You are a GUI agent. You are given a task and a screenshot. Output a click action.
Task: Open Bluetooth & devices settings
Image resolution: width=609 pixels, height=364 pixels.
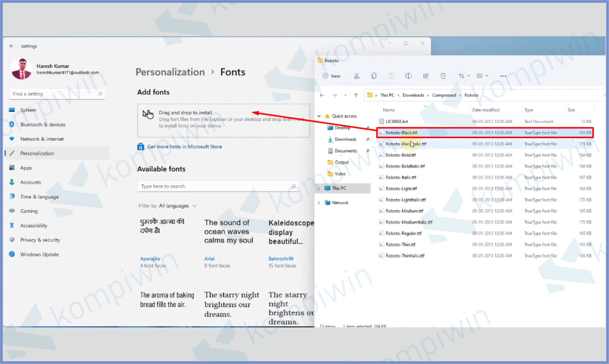(x=57, y=125)
